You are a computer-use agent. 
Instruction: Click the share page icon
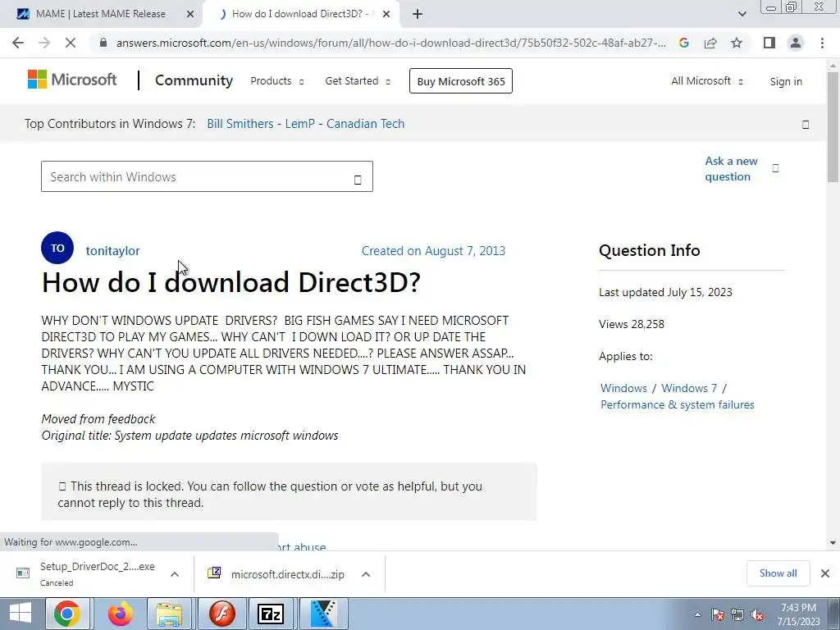click(710, 43)
